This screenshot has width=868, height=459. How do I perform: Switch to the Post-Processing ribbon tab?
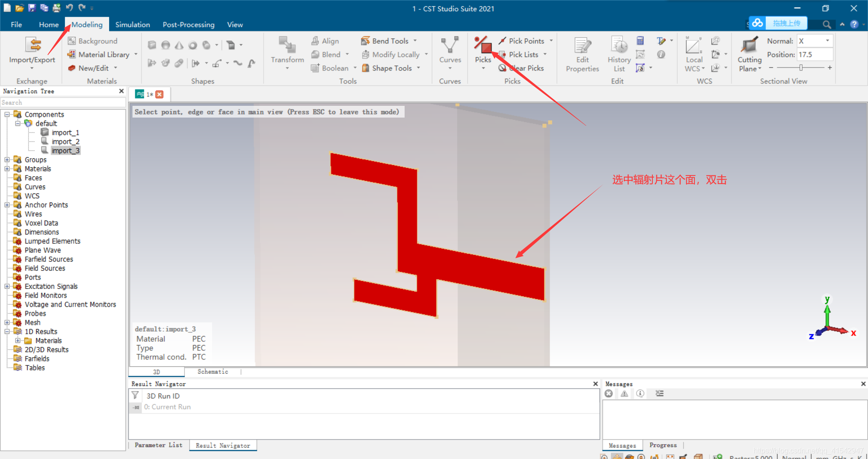pyautogui.click(x=189, y=24)
